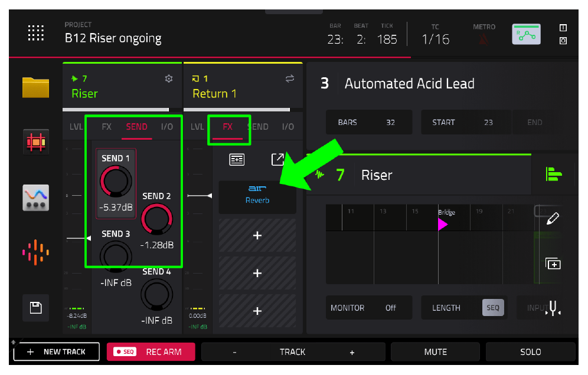The image size is (588, 375).
Task: Toggle the MUTE button
Action: [435, 352]
